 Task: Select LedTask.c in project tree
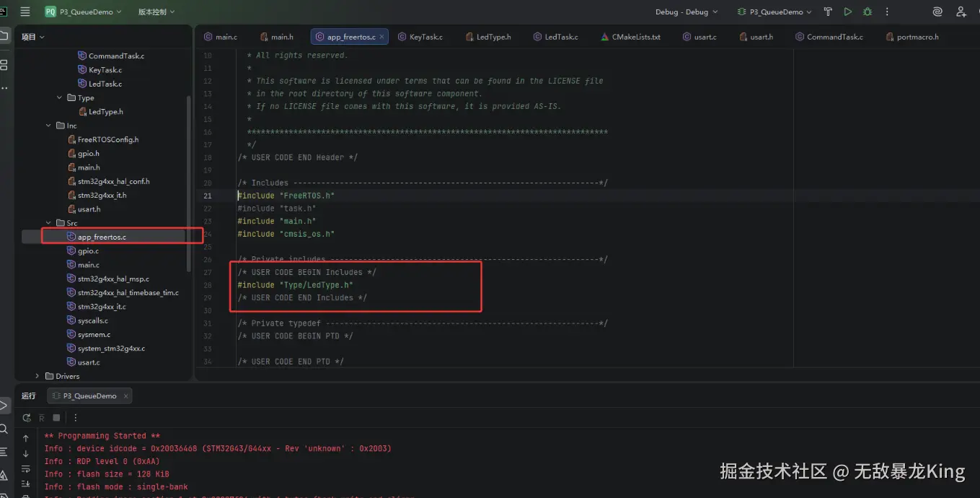coord(100,84)
